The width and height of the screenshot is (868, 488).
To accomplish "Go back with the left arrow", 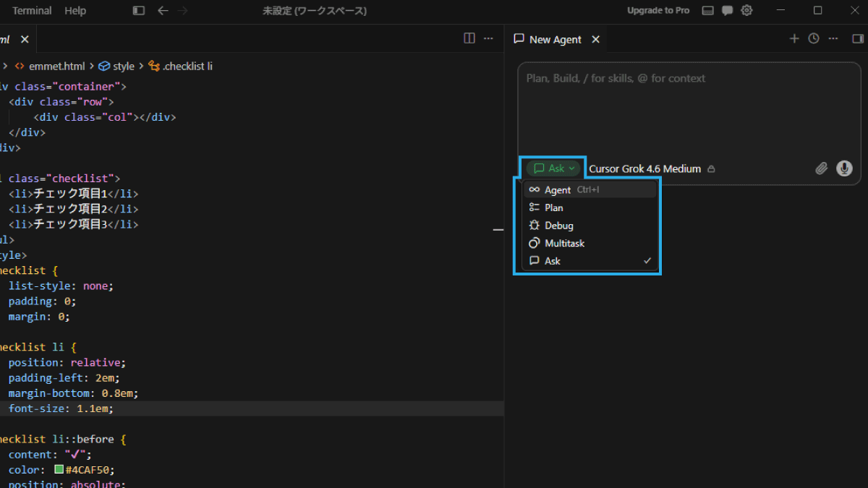I will 163,11.
